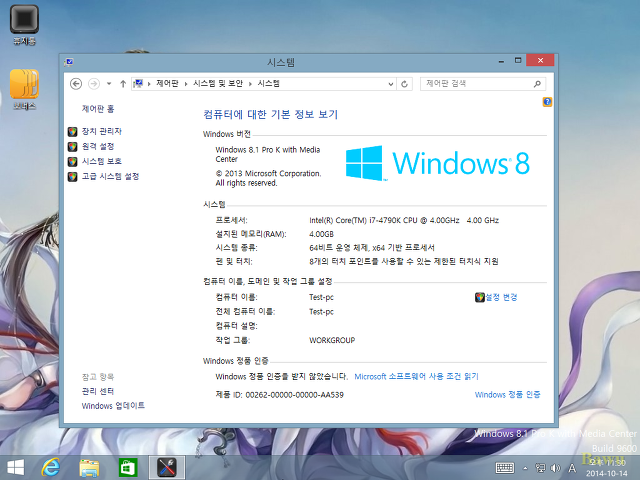Click the shield icon next to 장치 관리자
Image resolution: width=640 pixels, height=480 pixels.
(73, 131)
